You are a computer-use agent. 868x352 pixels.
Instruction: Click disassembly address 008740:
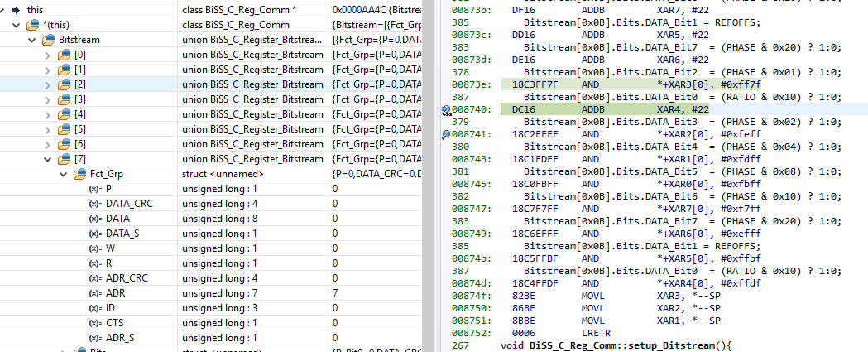click(x=471, y=110)
